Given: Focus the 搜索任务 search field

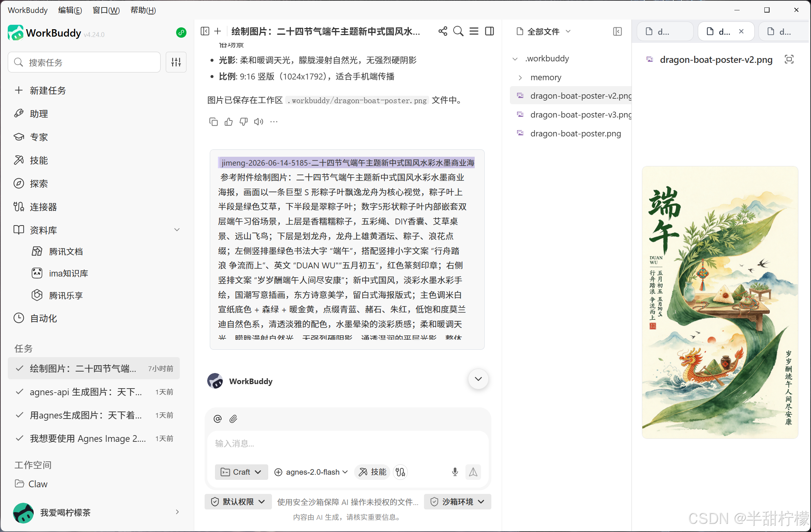Looking at the screenshot, I should click(x=84, y=62).
